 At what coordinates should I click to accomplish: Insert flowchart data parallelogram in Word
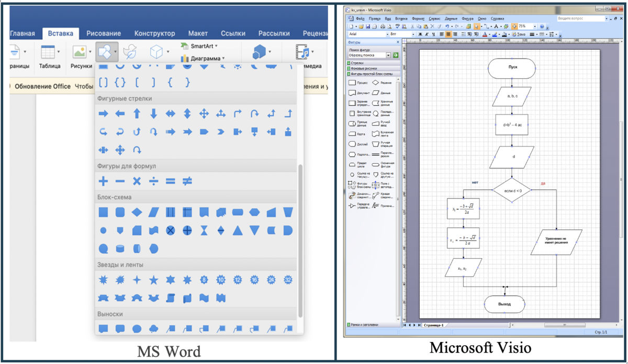[x=153, y=212]
